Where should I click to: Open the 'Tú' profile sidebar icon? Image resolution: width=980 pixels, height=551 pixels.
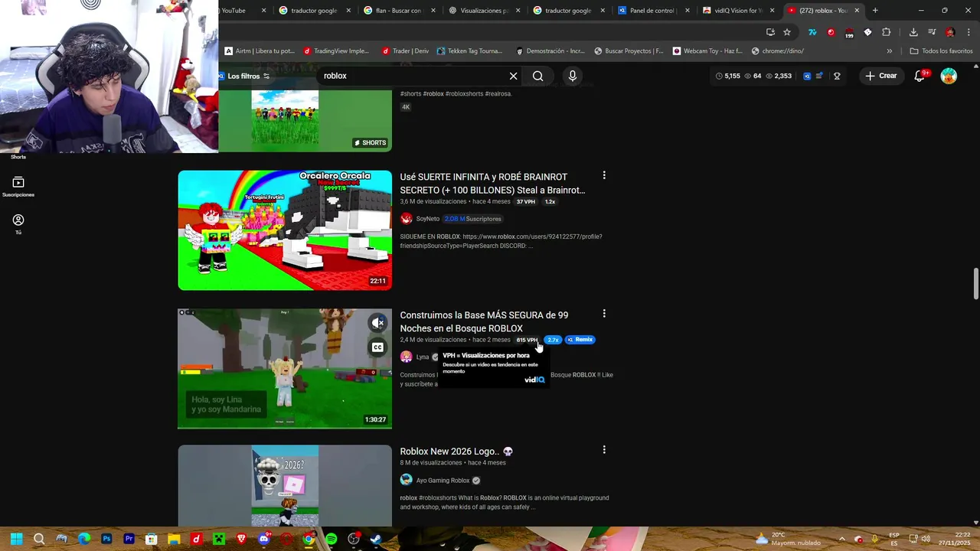coord(18,223)
